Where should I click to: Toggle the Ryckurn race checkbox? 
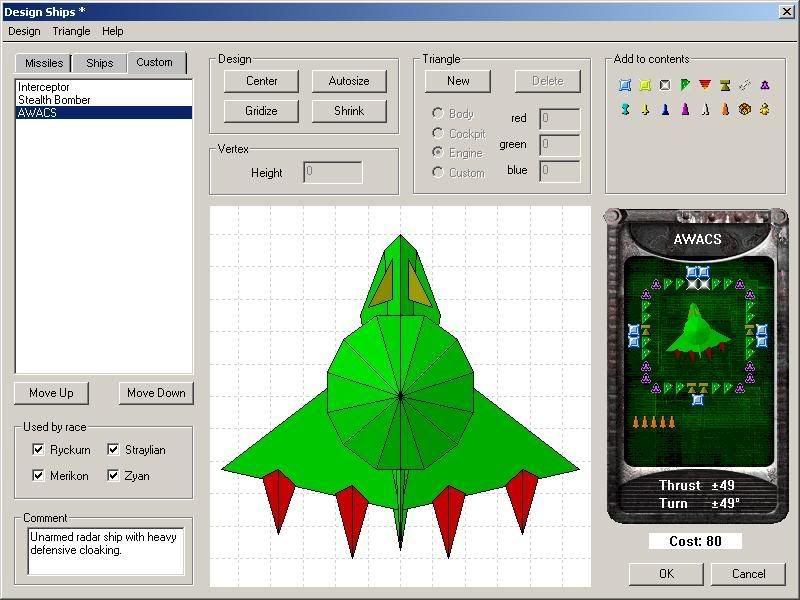(38, 449)
